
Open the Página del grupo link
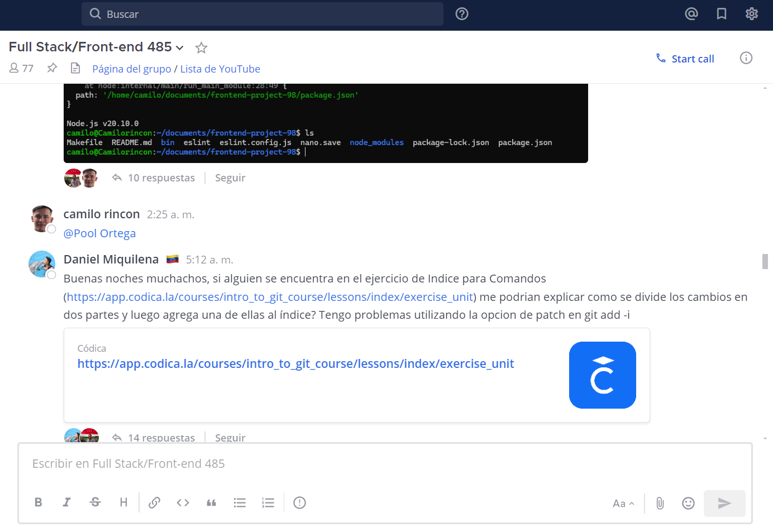tap(131, 69)
